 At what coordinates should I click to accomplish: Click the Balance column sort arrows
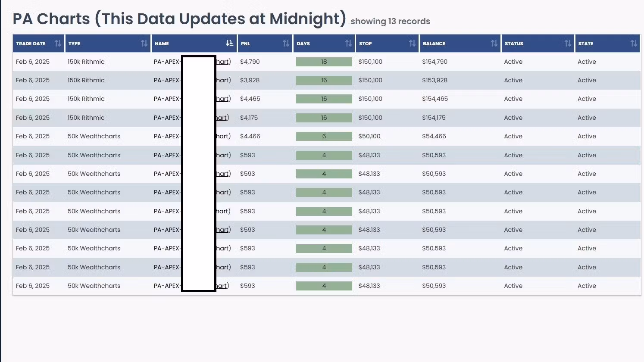tap(494, 44)
